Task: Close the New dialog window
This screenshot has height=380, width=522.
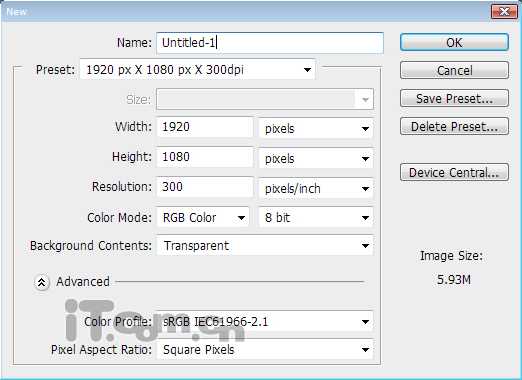Action: pos(504,12)
